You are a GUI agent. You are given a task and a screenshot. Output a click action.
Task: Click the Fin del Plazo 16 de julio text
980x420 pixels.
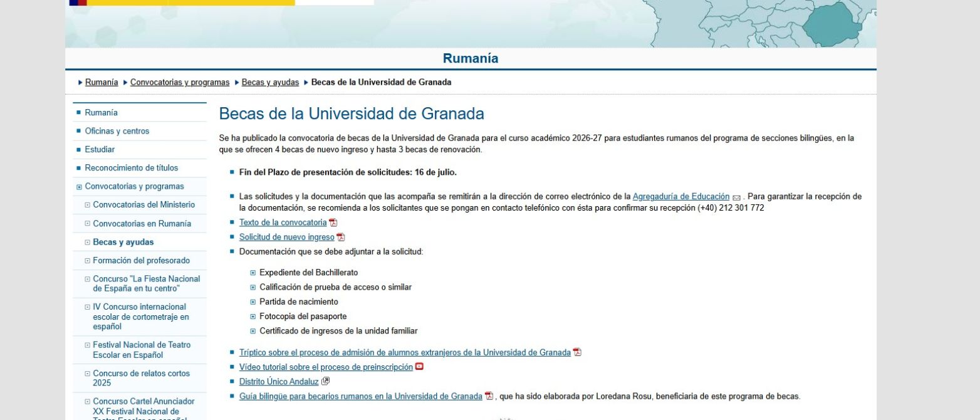click(x=348, y=172)
